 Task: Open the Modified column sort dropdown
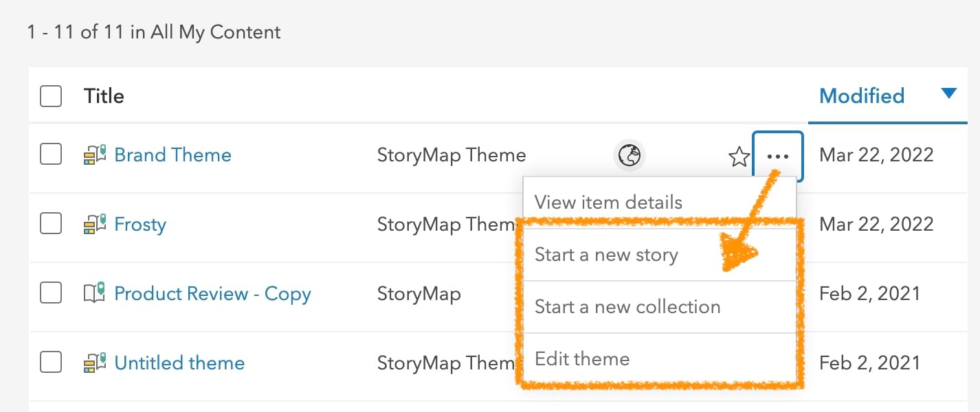861,95
